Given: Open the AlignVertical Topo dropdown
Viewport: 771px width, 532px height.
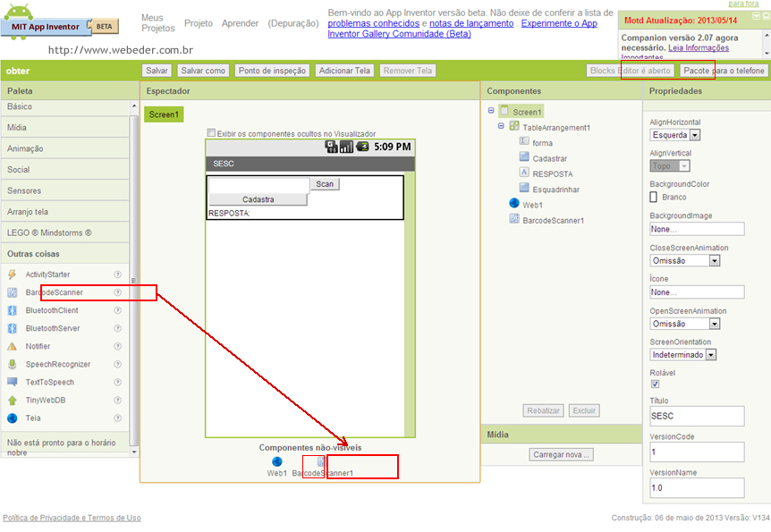Looking at the screenshot, I should click(x=670, y=165).
